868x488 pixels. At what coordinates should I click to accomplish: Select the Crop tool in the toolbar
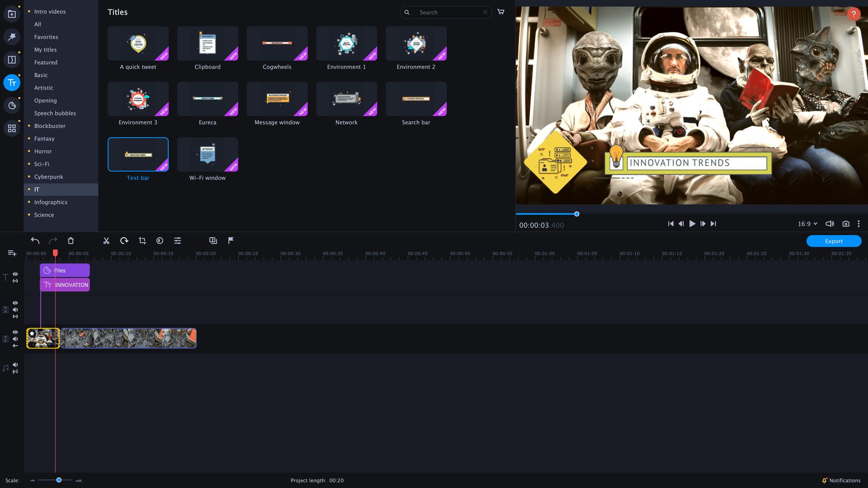click(142, 240)
